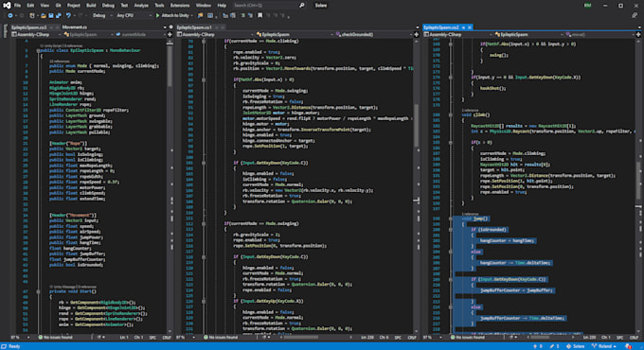Open the Git menu
This screenshot has height=350, width=644.
tap(58, 6)
